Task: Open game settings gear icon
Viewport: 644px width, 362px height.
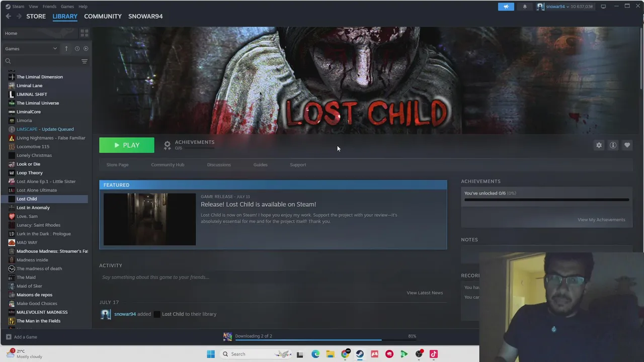Action: (599, 145)
